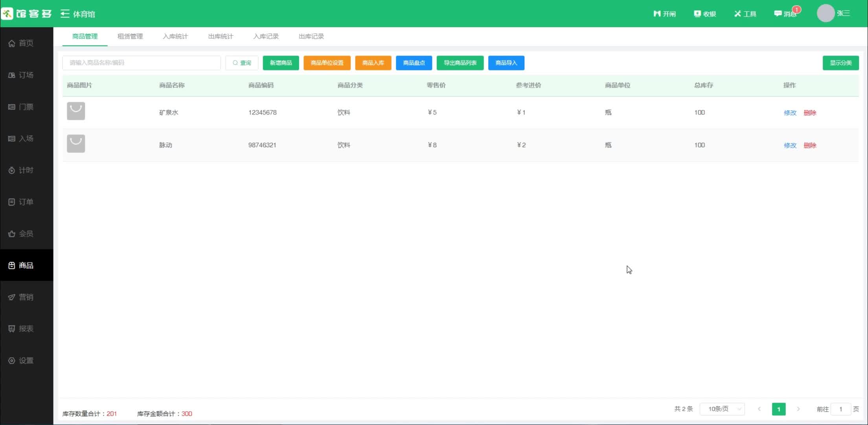This screenshot has width=868, height=425.
Task: Click the 张三 user avatar
Action: click(826, 13)
